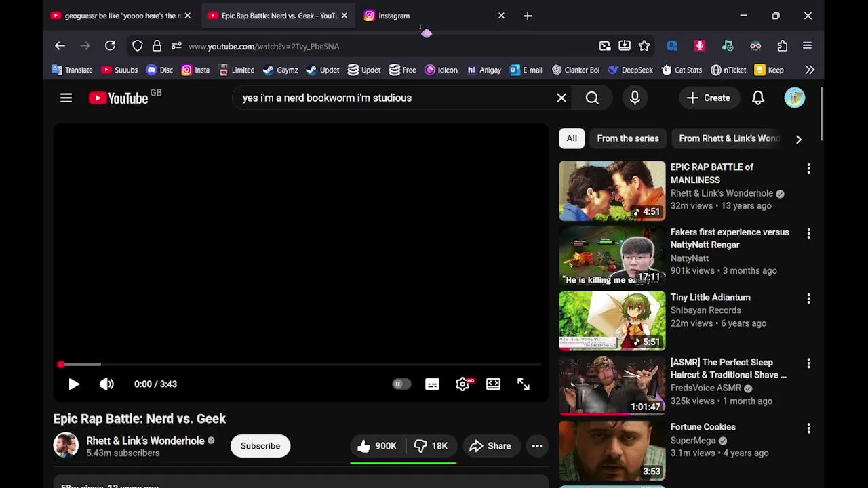The height and width of the screenshot is (488, 868).
Task: Select the From the series chip
Action: pyautogui.click(x=628, y=138)
